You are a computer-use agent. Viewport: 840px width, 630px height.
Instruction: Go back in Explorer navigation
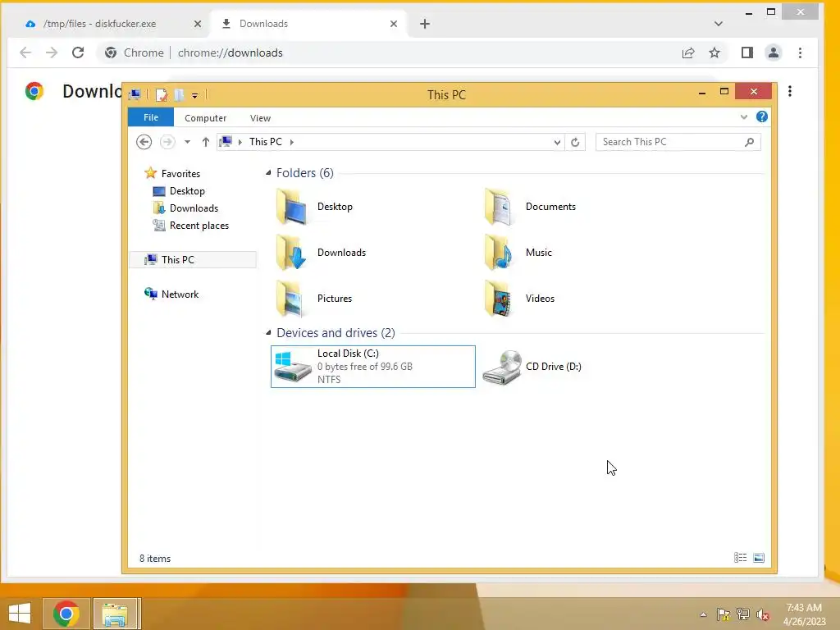click(144, 142)
